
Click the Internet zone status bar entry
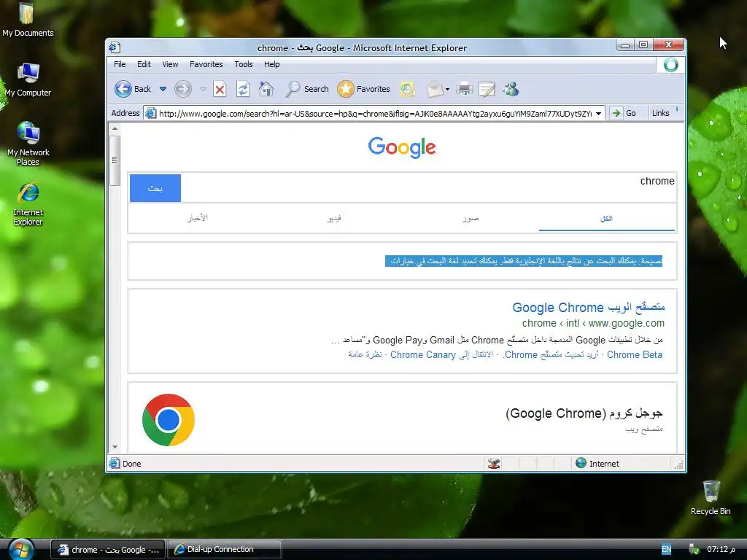pos(597,463)
